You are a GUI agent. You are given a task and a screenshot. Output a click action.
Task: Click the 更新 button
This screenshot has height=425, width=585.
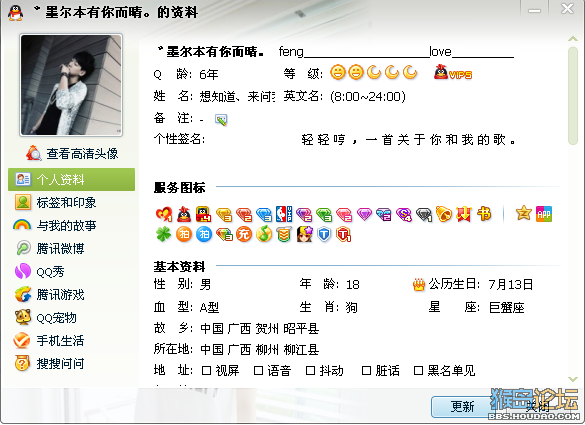point(462,406)
